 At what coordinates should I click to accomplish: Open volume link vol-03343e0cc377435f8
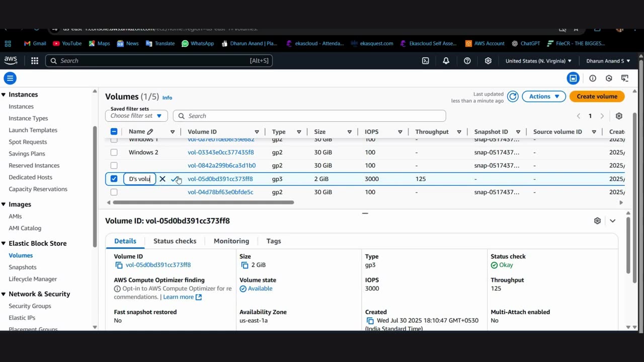[220, 152]
